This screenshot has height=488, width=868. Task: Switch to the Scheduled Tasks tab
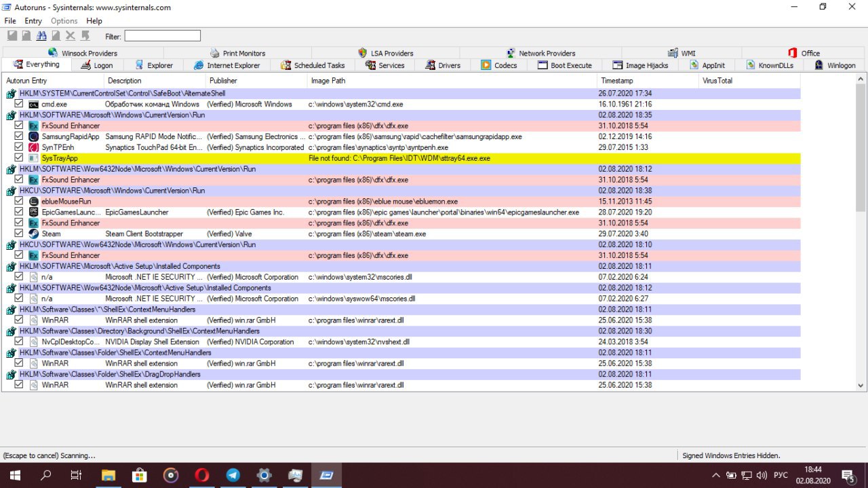click(x=313, y=65)
